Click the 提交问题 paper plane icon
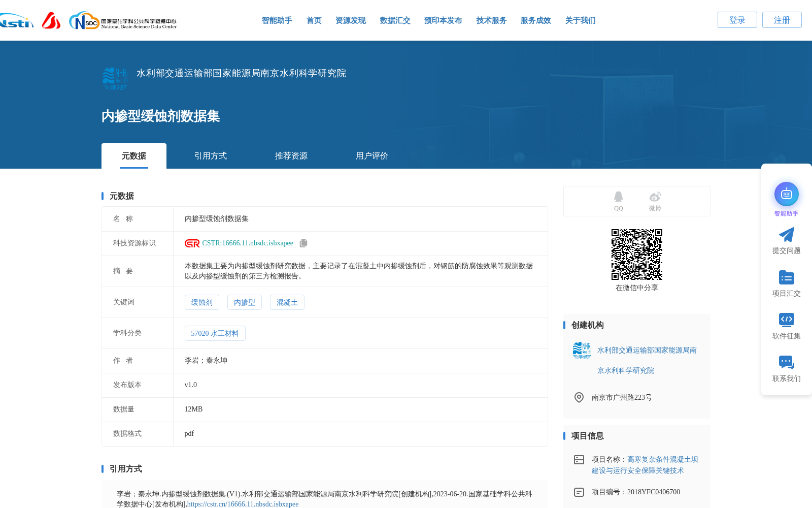This screenshot has height=508, width=812. [786, 235]
